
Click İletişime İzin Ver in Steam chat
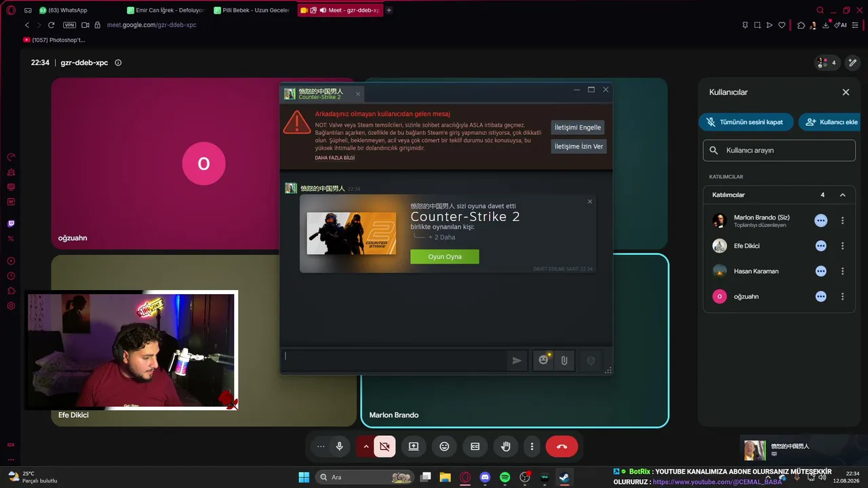coord(578,146)
